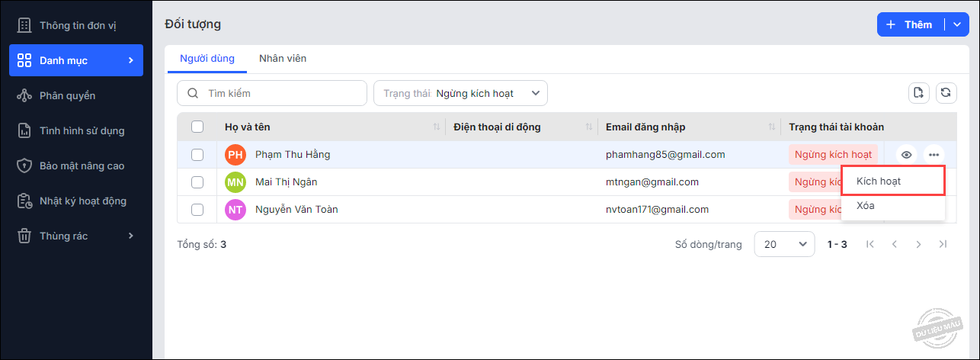Viewport: 980px width, 360px height.
Task: Switch to the Nhân viên tab
Action: coord(283,59)
